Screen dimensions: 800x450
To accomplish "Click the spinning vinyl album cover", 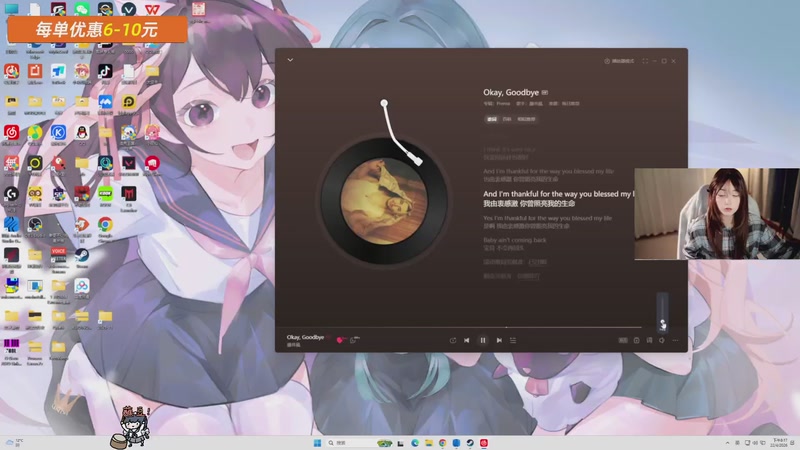I will pyautogui.click(x=384, y=201).
